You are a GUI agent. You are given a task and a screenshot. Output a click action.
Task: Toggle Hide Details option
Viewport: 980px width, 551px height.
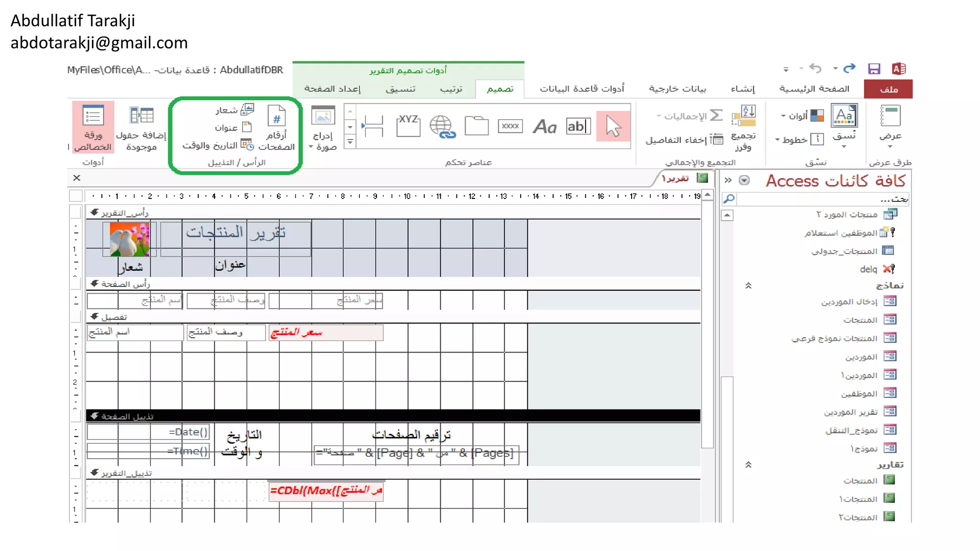[x=684, y=140]
